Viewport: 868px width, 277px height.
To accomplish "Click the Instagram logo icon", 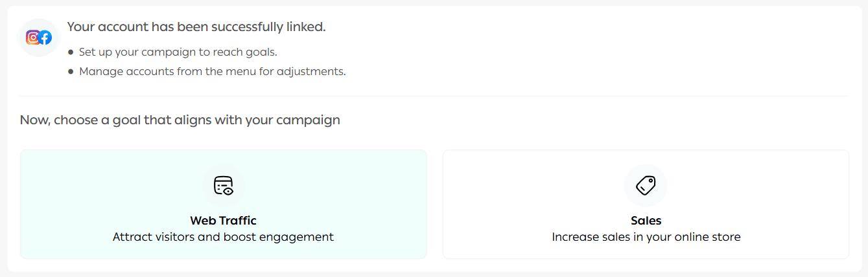I will pos(32,38).
